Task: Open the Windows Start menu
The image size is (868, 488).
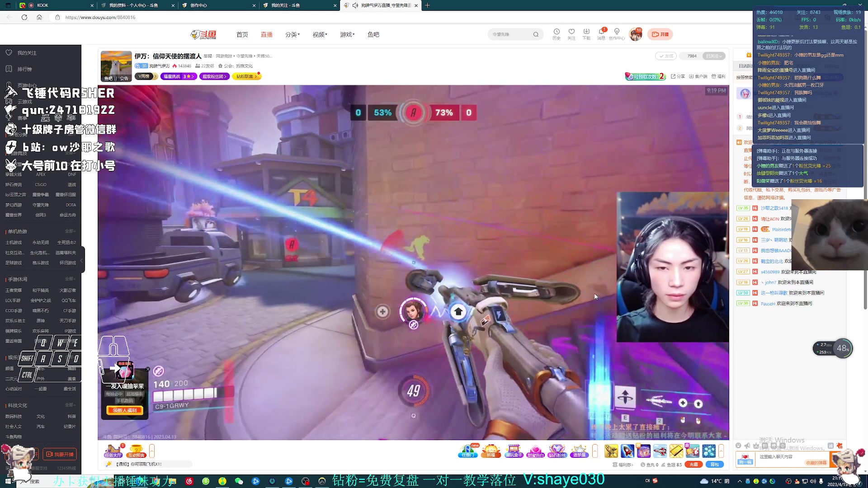Action: (x=8, y=481)
